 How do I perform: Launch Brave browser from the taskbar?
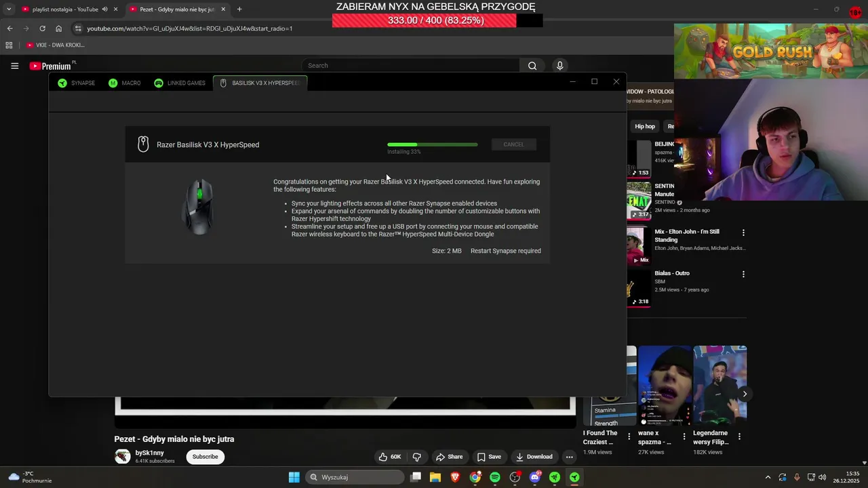coord(455,477)
